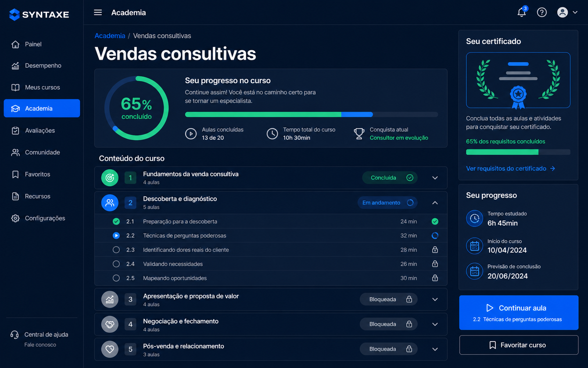The height and width of the screenshot is (368, 588).
Task: Click the course progress bar
Action: pos(312,114)
